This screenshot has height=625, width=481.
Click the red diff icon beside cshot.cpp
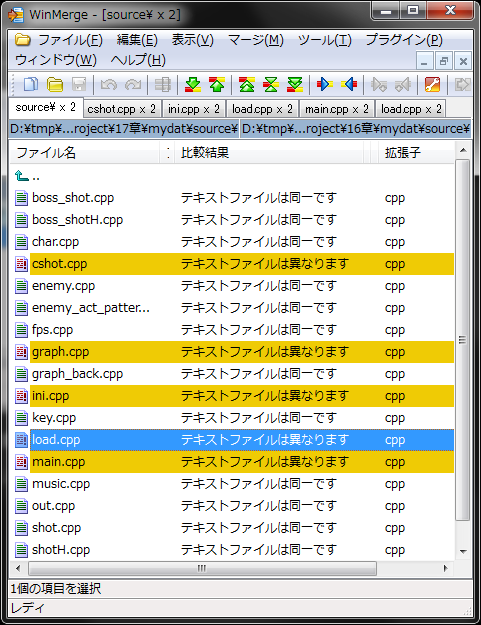21,264
